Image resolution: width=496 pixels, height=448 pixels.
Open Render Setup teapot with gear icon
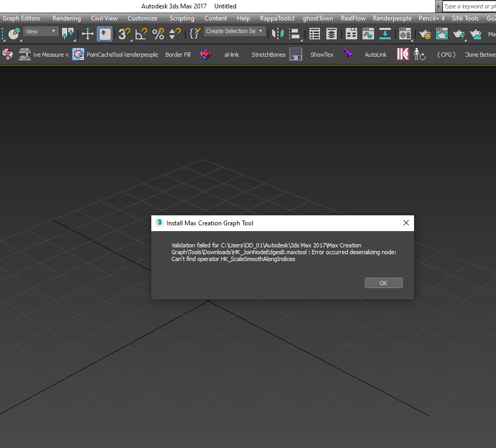(425, 34)
